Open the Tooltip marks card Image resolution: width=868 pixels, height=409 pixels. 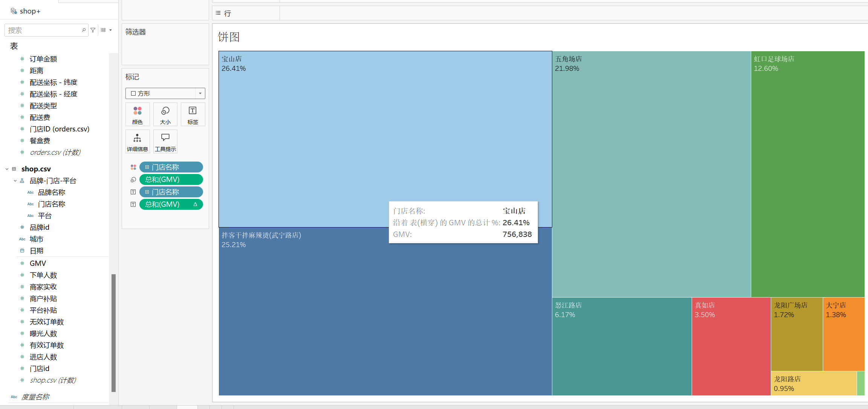(165, 142)
